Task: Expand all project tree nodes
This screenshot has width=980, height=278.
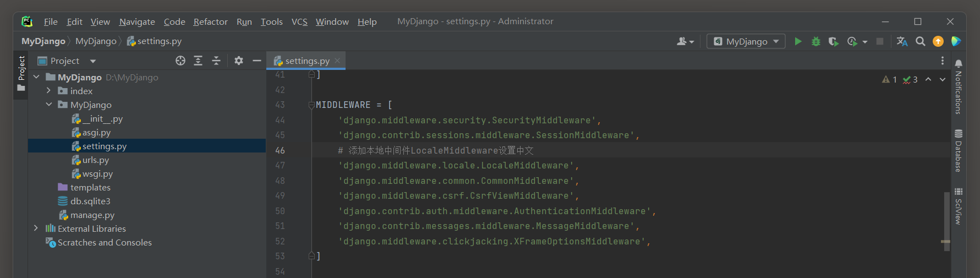Action: pos(198,61)
